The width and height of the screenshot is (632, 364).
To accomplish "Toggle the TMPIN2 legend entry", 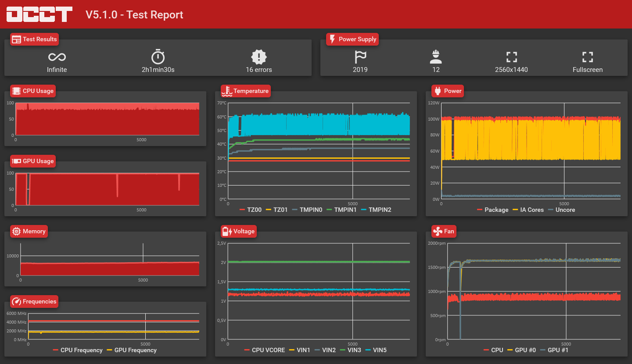I will coord(376,210).
